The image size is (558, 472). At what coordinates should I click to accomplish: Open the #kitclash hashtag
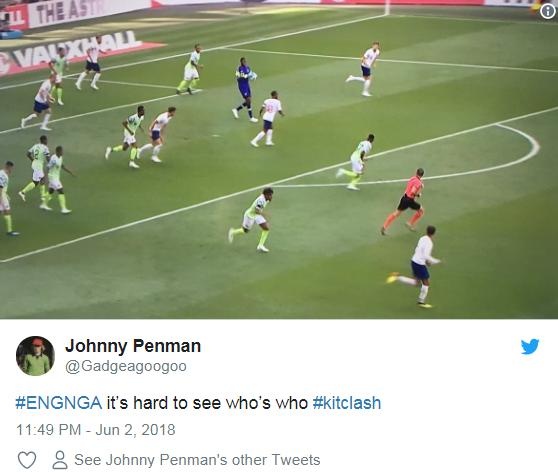[347, 403]
